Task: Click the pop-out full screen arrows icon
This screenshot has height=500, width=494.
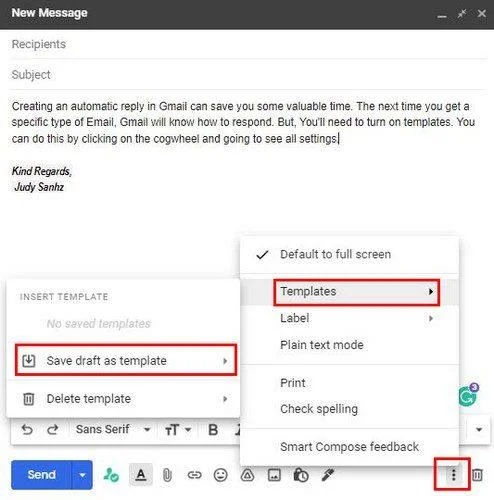Action: click(462, 14)
